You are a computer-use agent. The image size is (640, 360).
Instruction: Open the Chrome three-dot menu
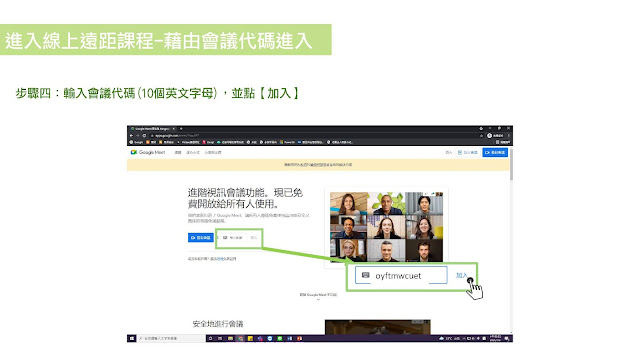coord(509,136)
